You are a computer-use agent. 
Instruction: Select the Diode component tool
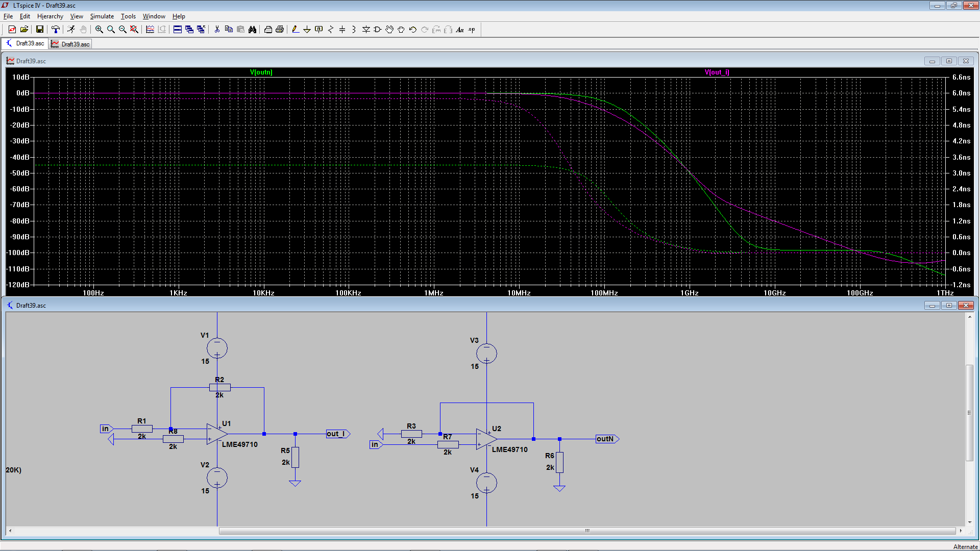click(366, 30)
